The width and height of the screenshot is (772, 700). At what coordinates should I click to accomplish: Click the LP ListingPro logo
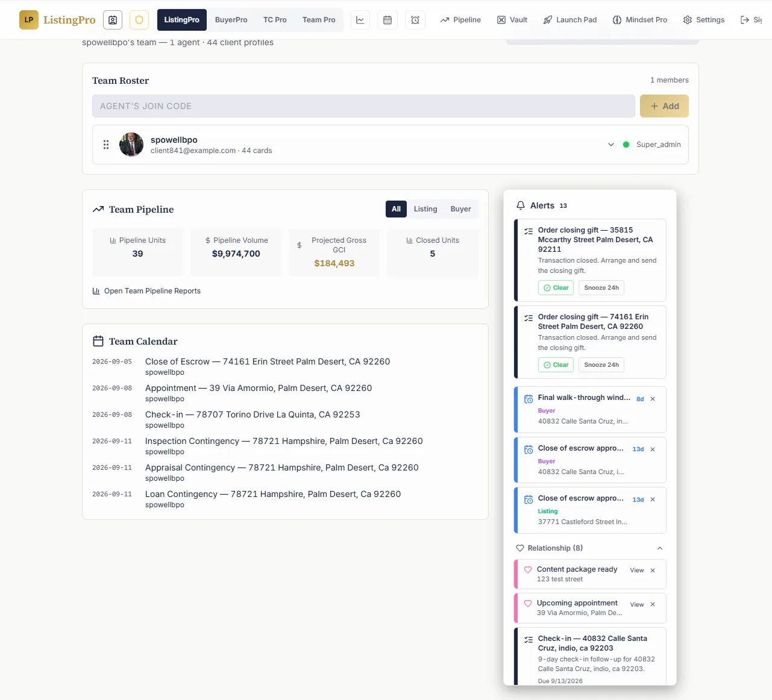pyautogui.click(x=57, y=20)
